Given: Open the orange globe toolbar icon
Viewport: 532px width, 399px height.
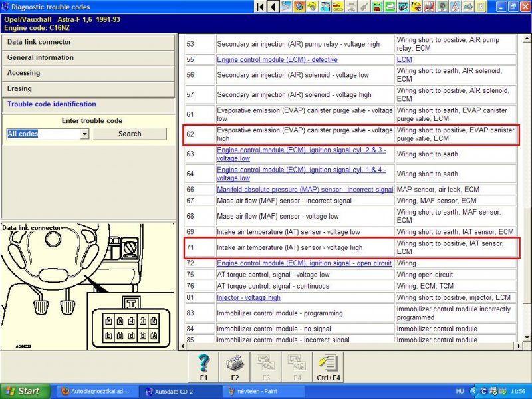Looking at the screenshot, I should point(299,7).
